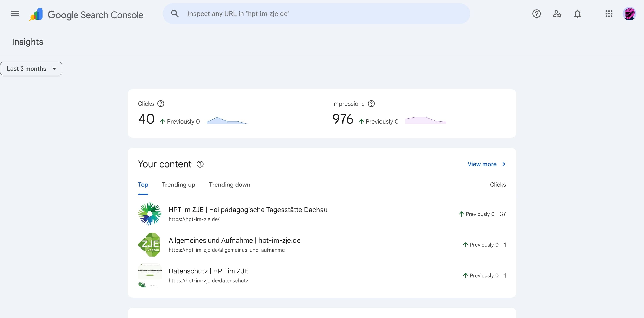
Task: Click the Clicks metric help icon
Action: [161, 103]
